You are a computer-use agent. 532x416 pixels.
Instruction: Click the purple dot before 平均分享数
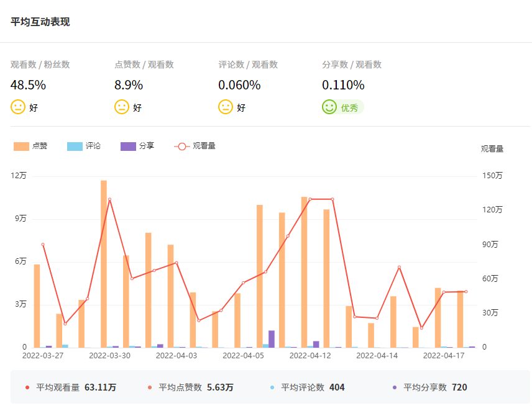point(395,387)
